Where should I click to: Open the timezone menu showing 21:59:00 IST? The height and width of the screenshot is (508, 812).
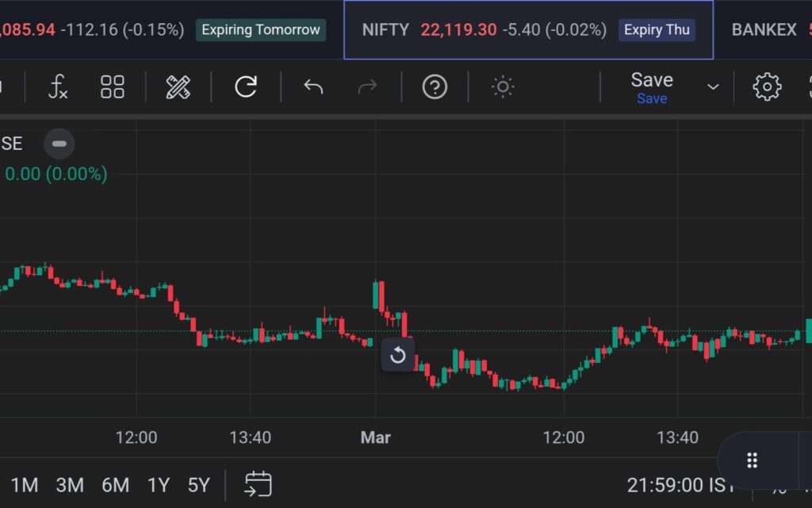pyautogui.click(x=680, y=484)
